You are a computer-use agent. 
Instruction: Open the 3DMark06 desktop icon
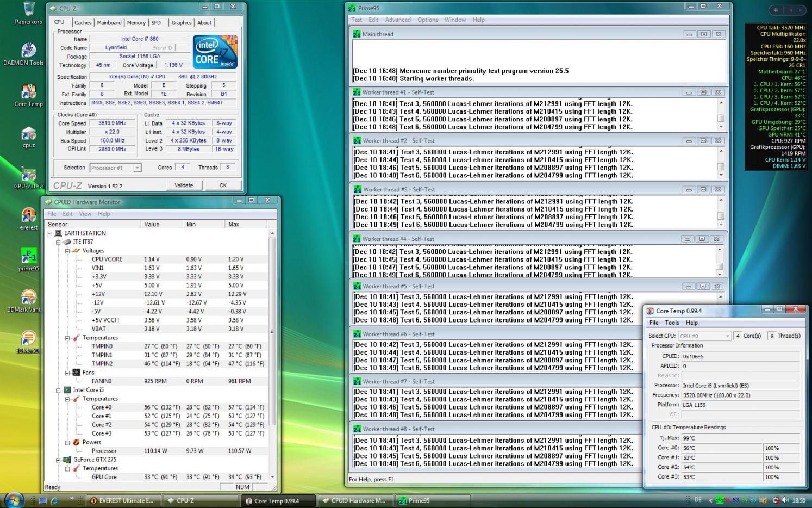[x=27, y=342]
